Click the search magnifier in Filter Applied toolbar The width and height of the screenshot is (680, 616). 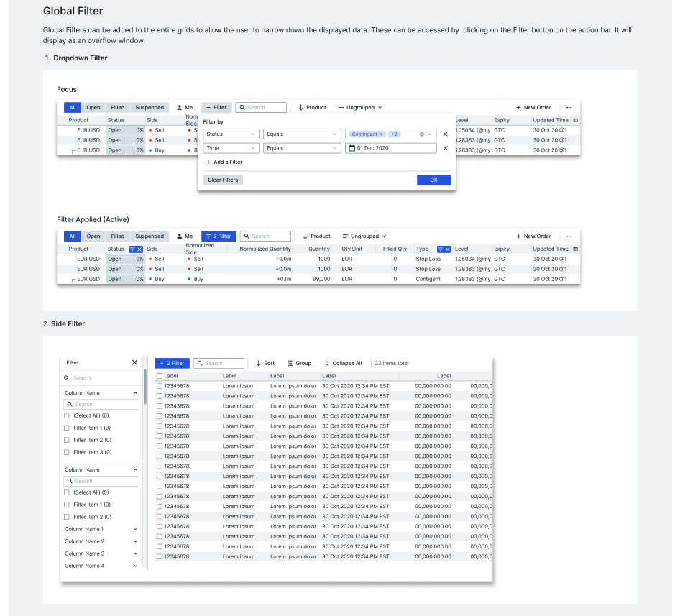(247, 236)
